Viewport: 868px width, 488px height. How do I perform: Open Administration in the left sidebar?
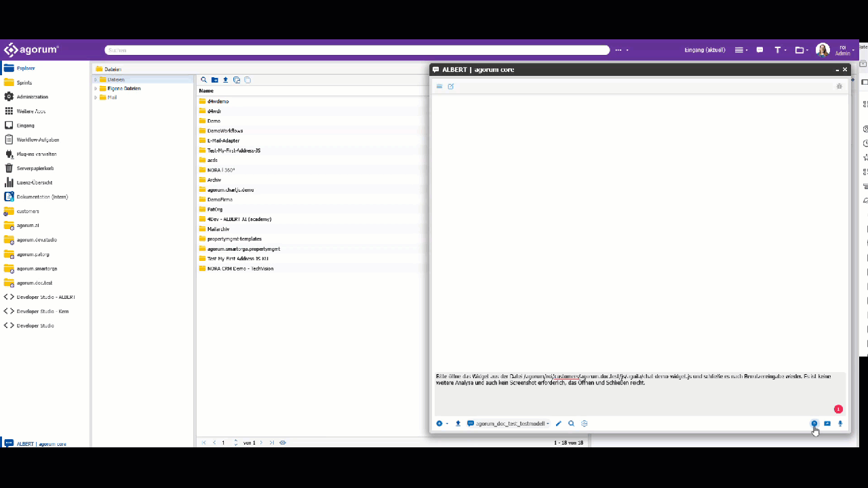pyautogui.click(x=32, y=97)
